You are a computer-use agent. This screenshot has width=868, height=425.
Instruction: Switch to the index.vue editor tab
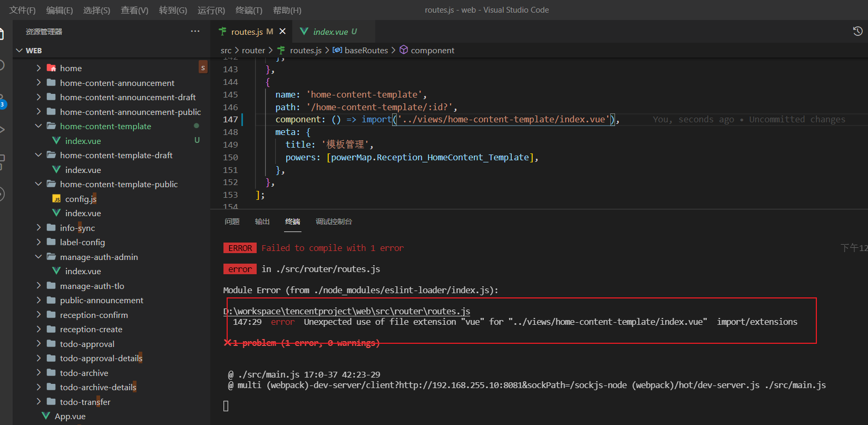[x=335, y=32]
